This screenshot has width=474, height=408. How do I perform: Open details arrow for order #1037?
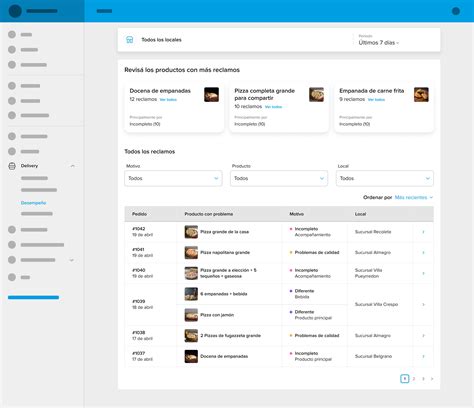point(423,356)
